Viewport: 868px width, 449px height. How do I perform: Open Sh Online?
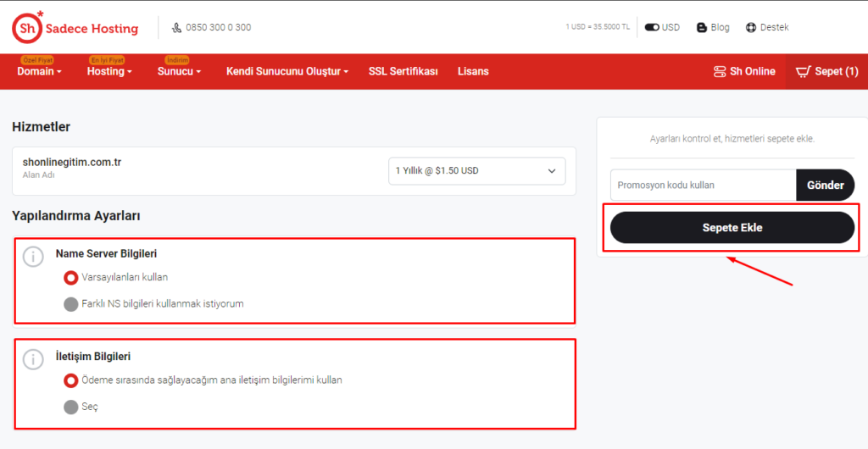click(753, 71)
